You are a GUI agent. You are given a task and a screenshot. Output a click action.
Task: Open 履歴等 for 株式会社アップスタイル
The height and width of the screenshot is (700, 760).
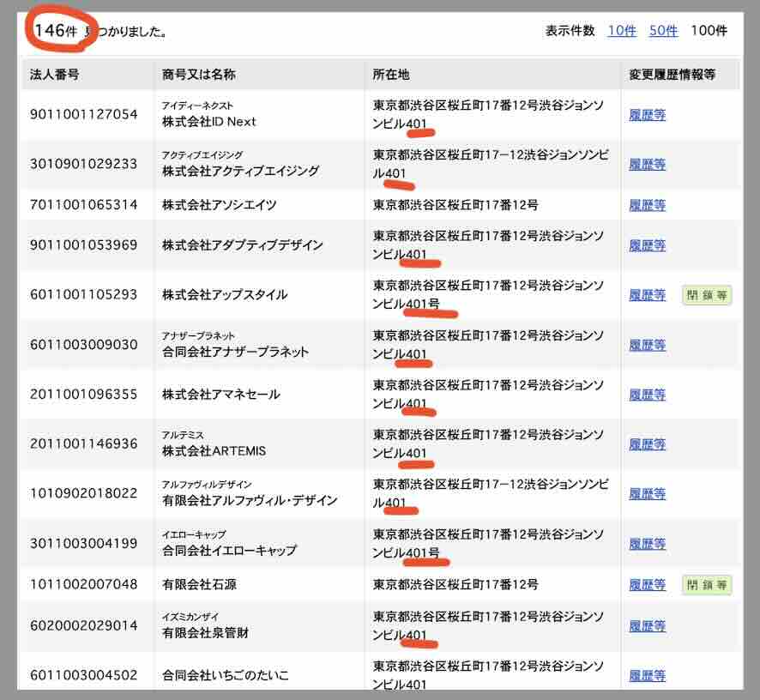pyautogui.click(x=646, y=294)
